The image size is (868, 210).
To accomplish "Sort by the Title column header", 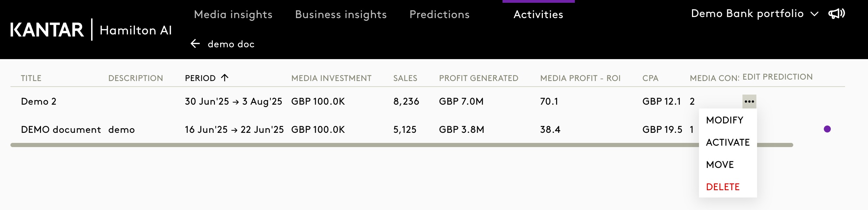I will click(31, 78).
